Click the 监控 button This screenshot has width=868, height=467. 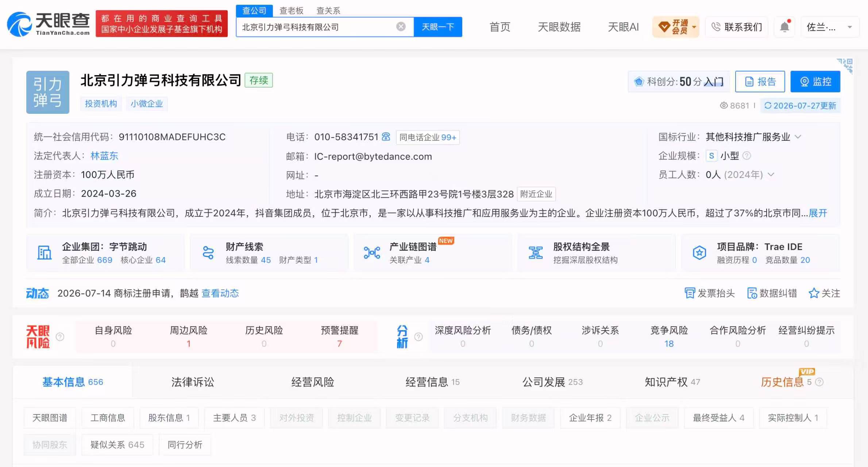[815, 81]
